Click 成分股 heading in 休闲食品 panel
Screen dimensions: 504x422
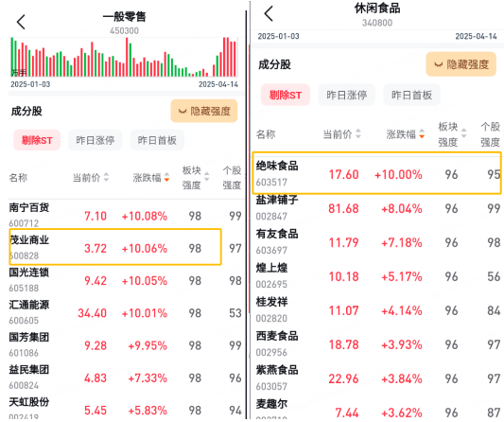(274, 64)
